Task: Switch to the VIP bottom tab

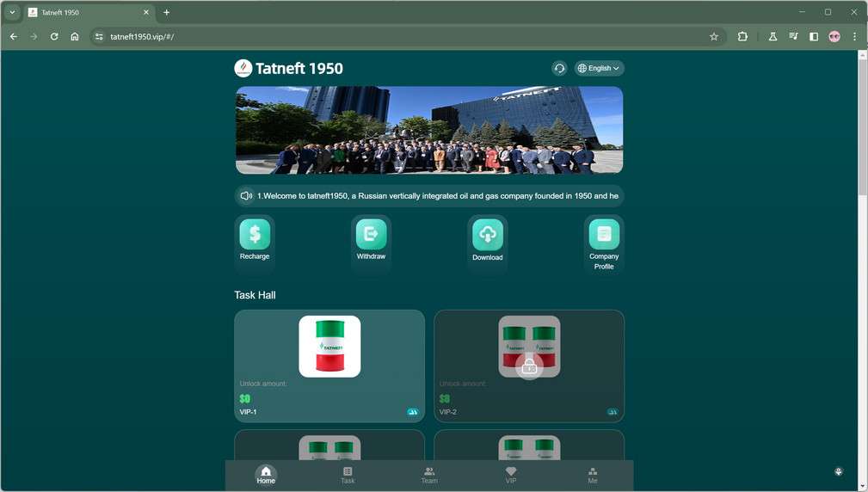Action: point(511,475)
